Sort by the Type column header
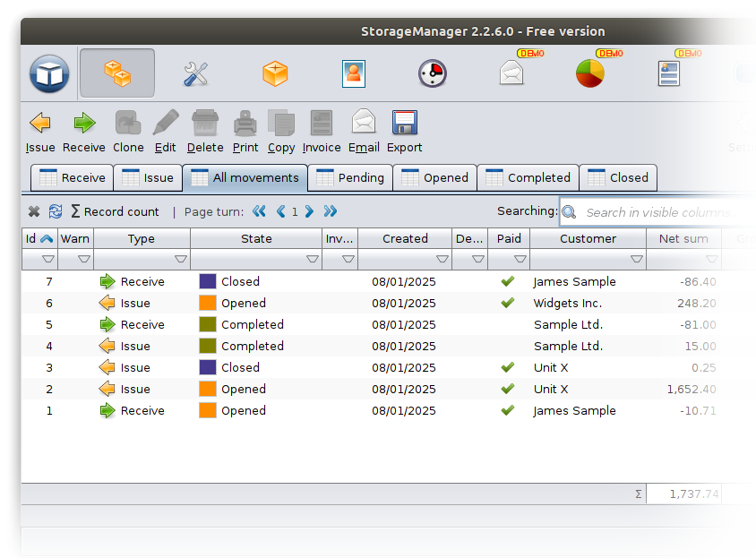This screenshot has height=558, width=756. pyautogui.click(x=142, y=238)
